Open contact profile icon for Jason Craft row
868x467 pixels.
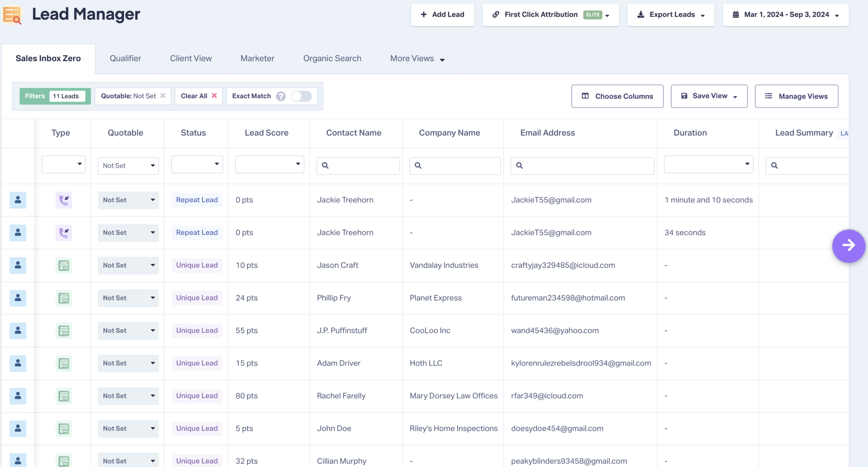(18, 265)
